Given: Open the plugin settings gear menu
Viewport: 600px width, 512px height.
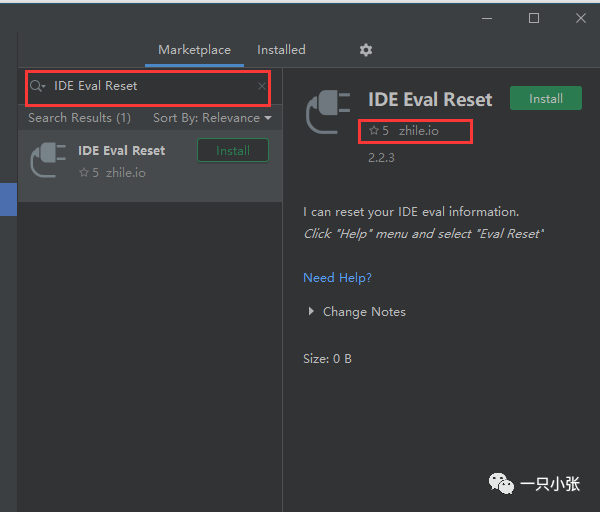Looking at the screenshot, I should (x=366, y=50).
